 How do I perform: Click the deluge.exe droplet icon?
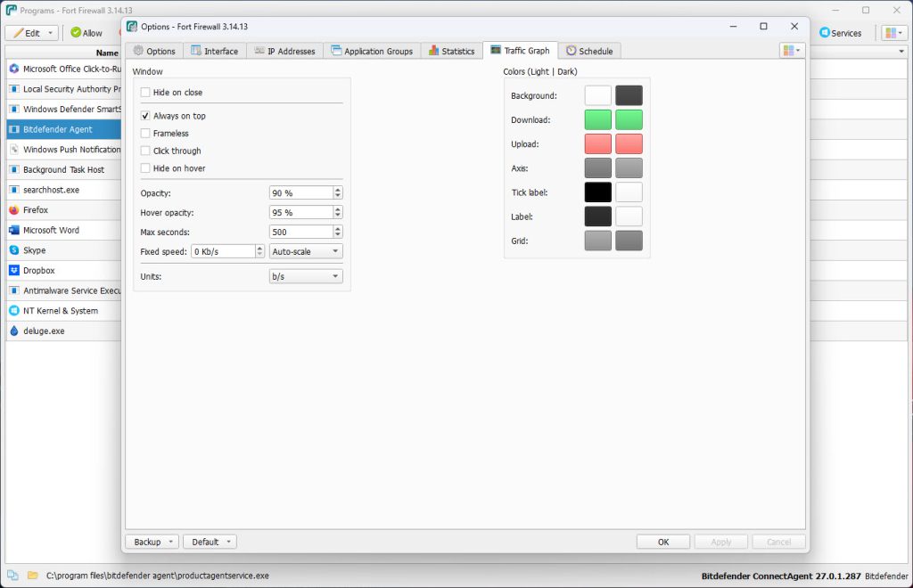point(14,331)
